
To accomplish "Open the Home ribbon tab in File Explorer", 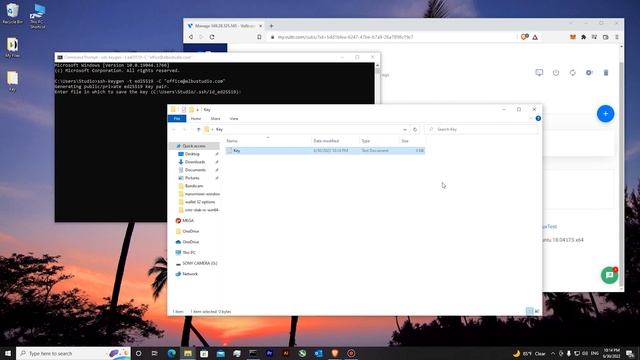I will (x=196, y=118).
